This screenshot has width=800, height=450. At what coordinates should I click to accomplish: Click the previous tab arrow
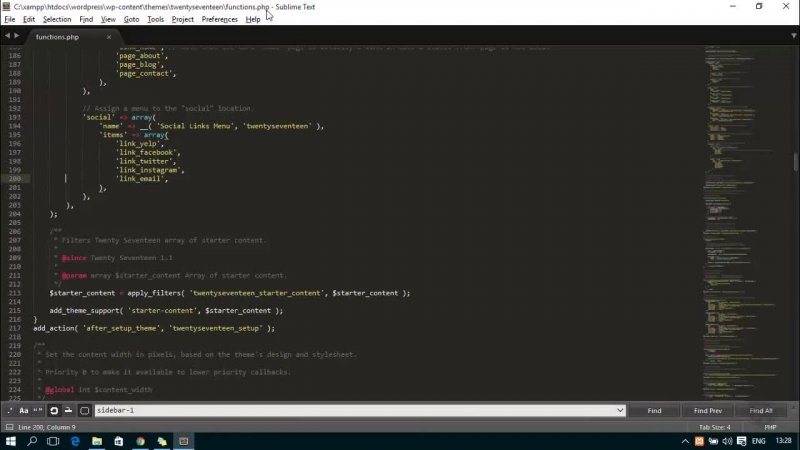click(10, 37)
